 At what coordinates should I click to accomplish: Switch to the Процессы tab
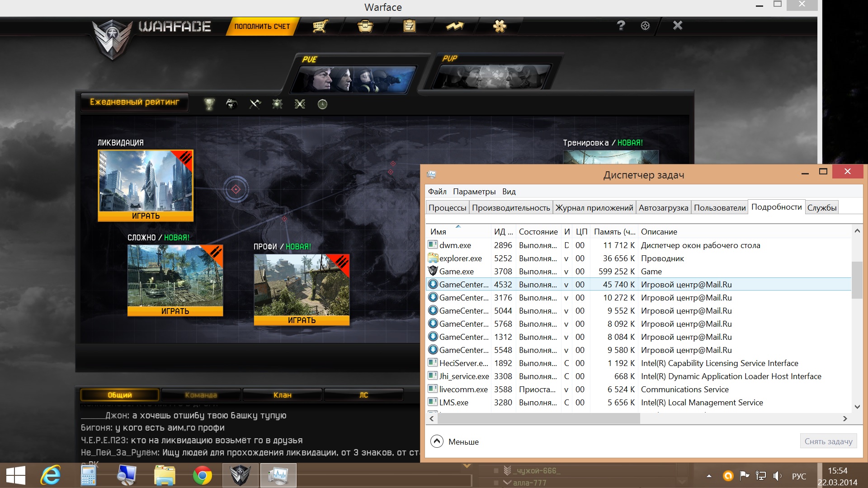(x=447, y=208)
